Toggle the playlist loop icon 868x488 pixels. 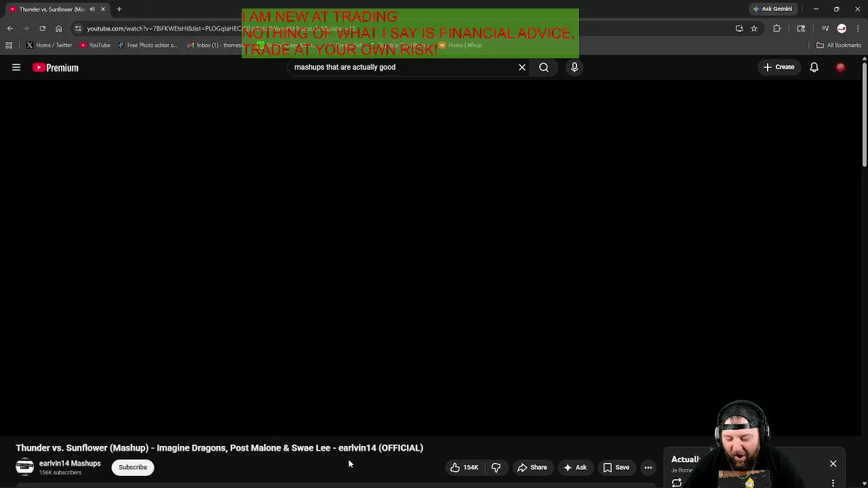pyautogui.click(x=677, y=483)
